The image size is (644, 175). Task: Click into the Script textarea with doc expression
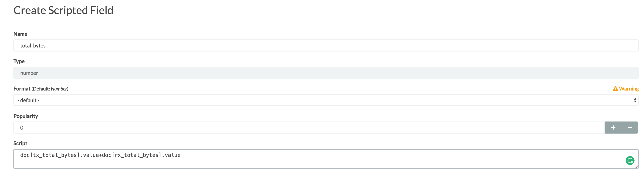pos(326,159)
